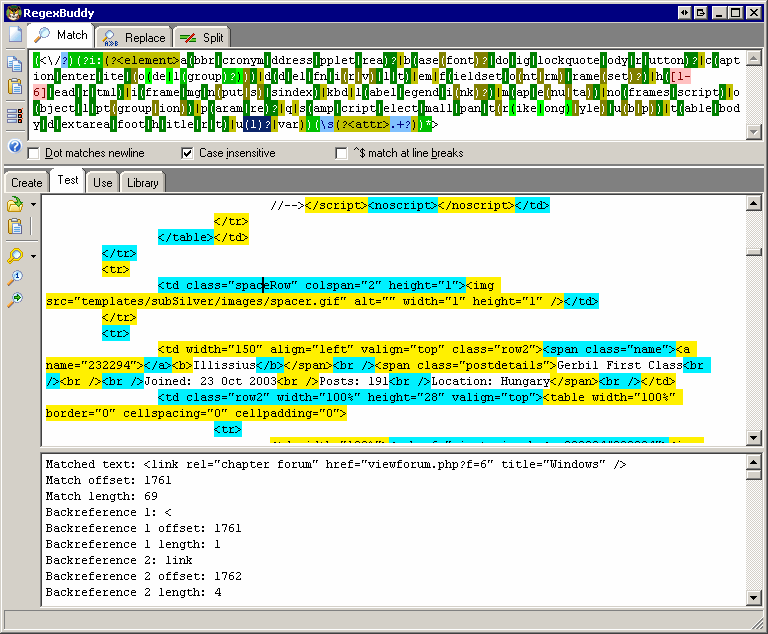Open the Create tab
Image resolution: width=768 pixels, height=634 pixels.
(x=26, y=183)
